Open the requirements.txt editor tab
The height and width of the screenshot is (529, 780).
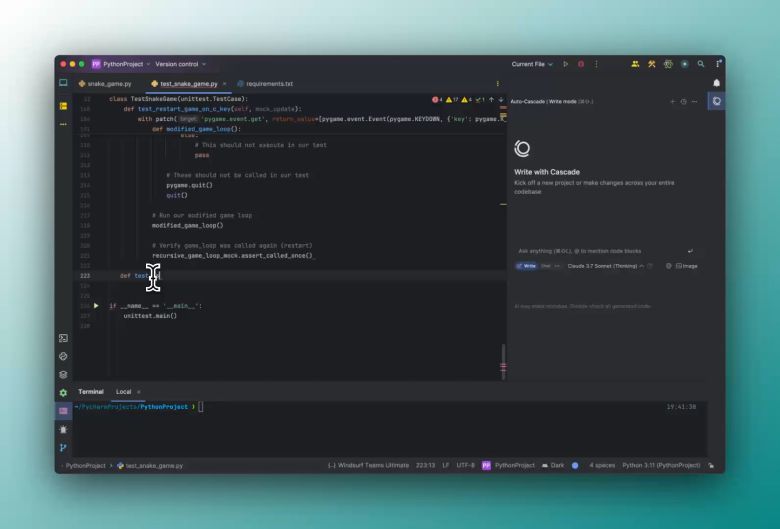click(265, 84)
